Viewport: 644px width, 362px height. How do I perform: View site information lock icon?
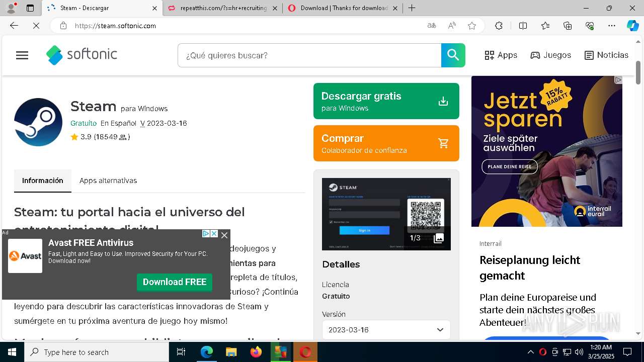tap(63, 26)
